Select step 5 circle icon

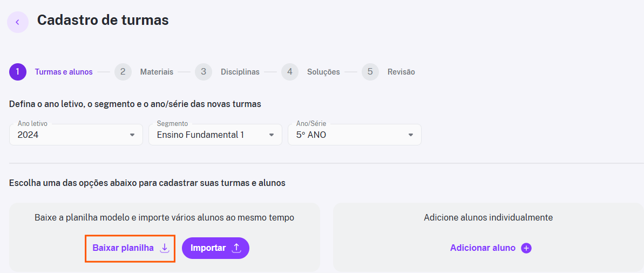pos(370,72)
